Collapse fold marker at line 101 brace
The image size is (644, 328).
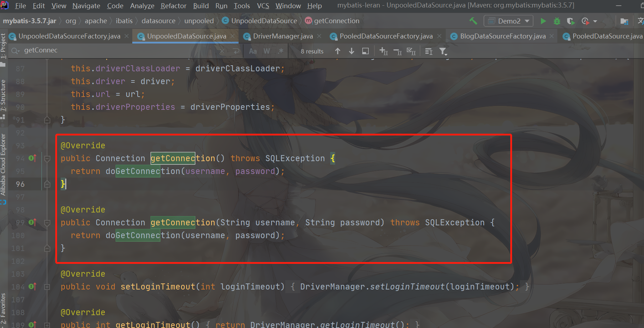(x=47, y=248)
